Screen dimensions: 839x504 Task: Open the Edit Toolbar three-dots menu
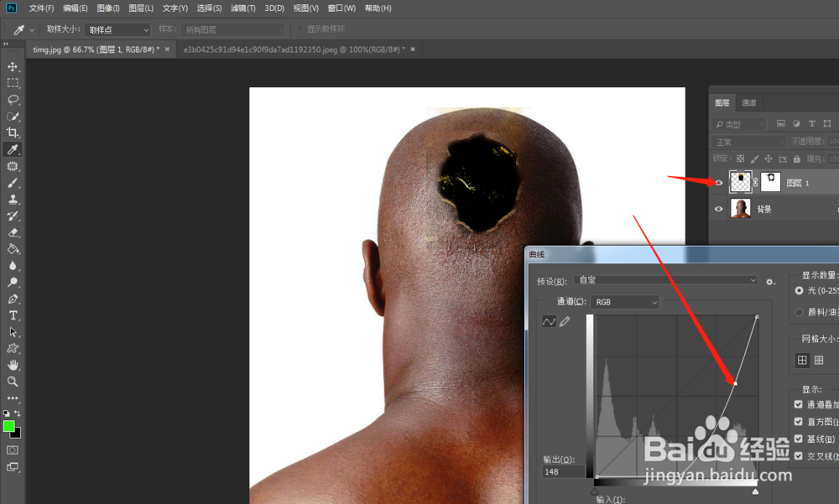pyautogui.click(x=13, y=398)
